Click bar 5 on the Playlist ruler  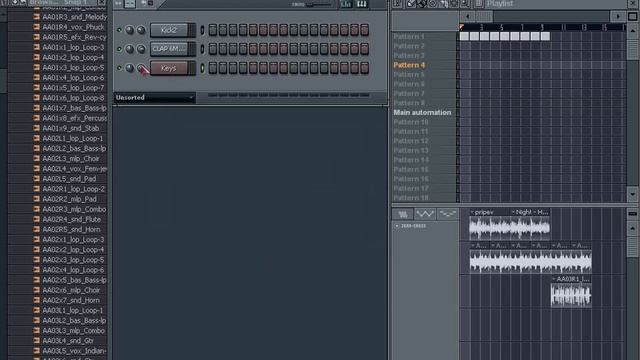click(x=502, y=27)
